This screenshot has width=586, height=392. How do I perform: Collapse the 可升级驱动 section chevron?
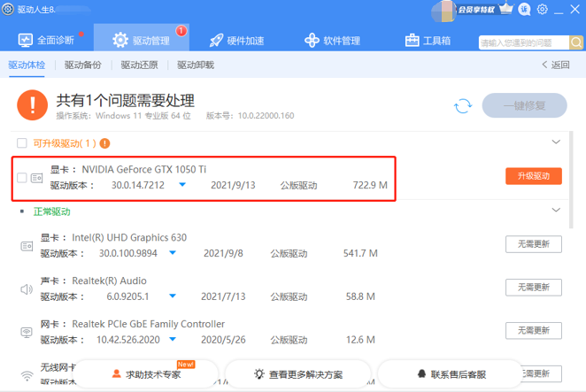coord(556,142)
